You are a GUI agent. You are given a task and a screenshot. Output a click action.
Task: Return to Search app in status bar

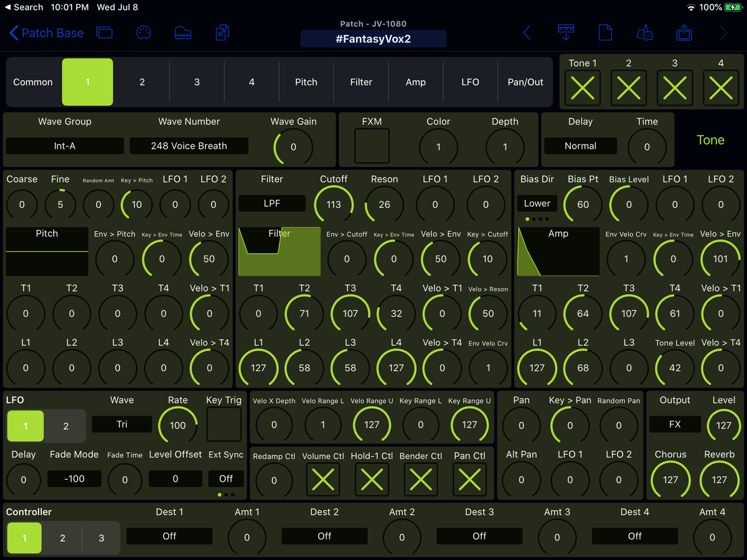[24, 7]
